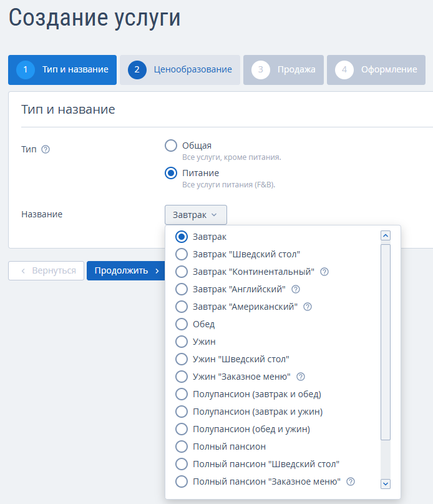The width and height of the screenshot is (433, 504).
Task: Select the Общая service type
Action: [x=171, y=146]
